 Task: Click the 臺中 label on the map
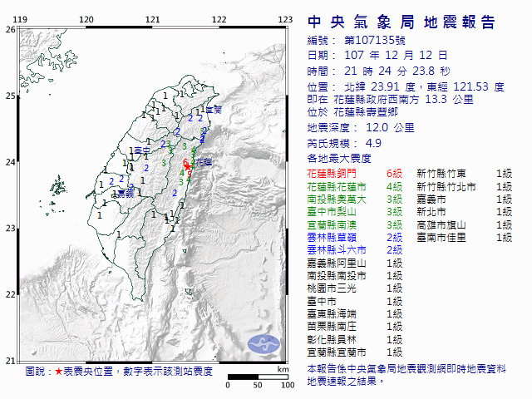pos(142,150)
